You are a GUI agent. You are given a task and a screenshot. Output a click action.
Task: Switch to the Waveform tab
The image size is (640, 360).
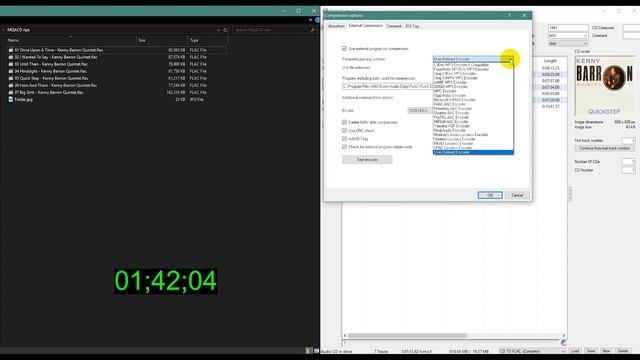coord(336,26)
